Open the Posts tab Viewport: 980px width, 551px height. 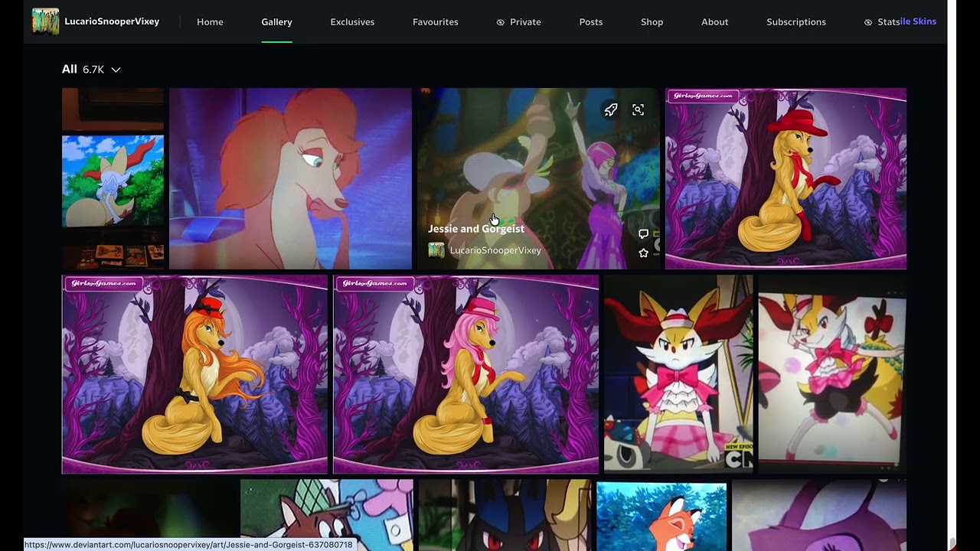pyautogui.click(x=590, y=22)
